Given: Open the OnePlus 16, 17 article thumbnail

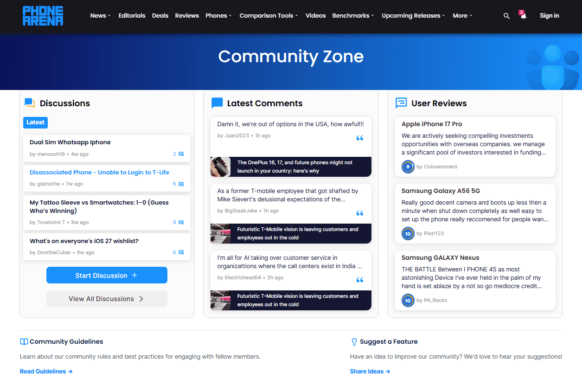Looking at the screenshot, I should click(x=221, y=167).
